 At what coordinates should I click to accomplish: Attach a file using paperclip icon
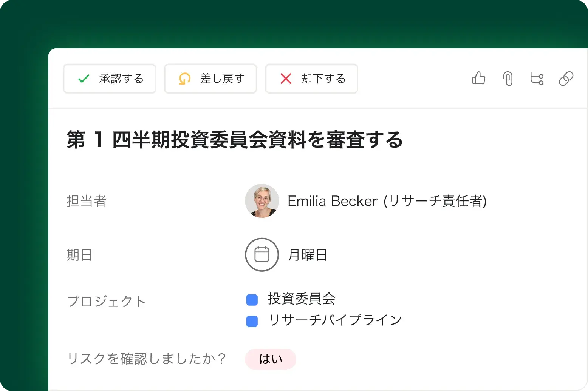tap(508, 79)
